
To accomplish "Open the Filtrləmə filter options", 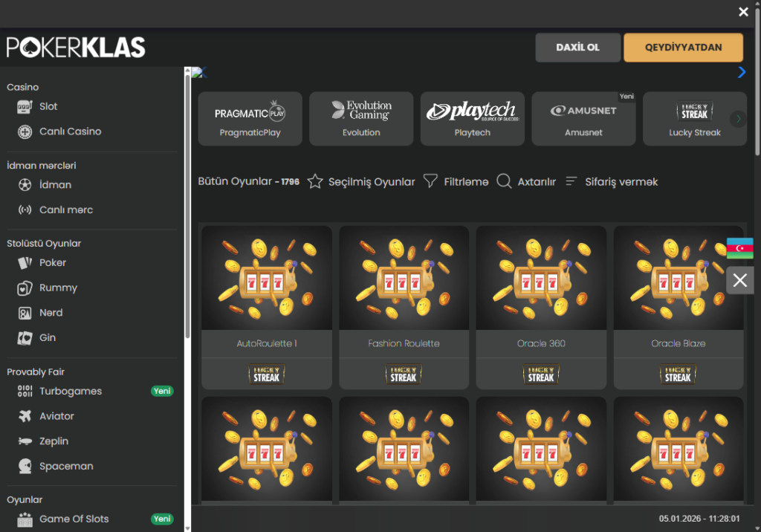I will [x=430, y=181].
